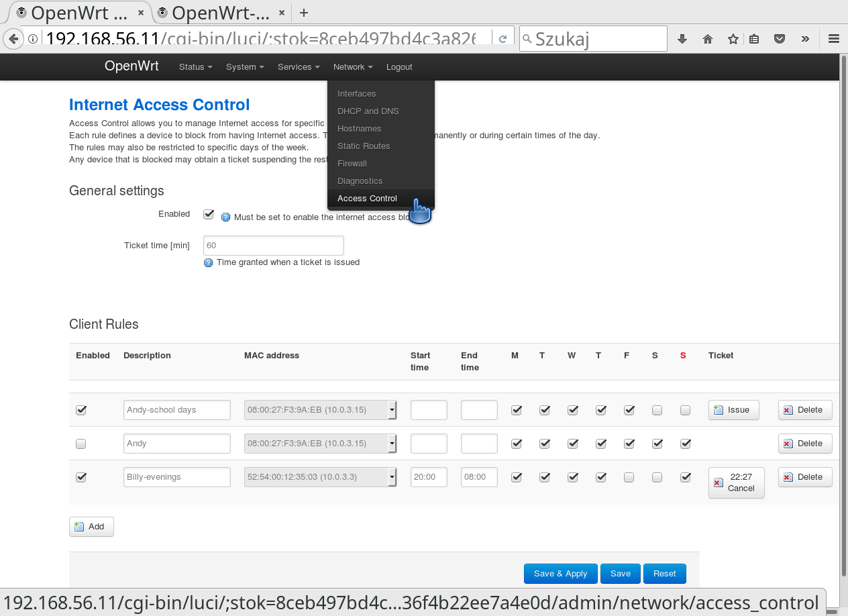This screenshot has width=848, height=616.
Task: Uncheck Wednesday for the Andy rule
Action: [x=573, y=444]
